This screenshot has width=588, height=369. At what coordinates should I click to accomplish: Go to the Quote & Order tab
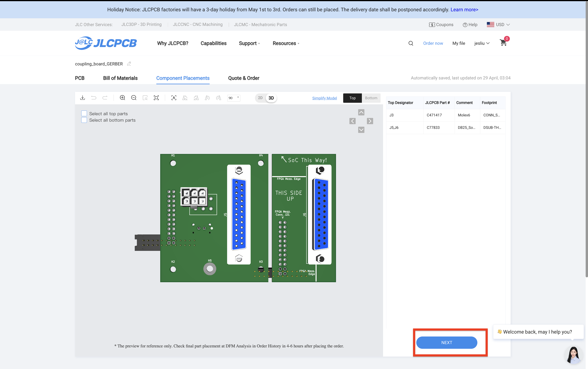[x=243, y=78]
